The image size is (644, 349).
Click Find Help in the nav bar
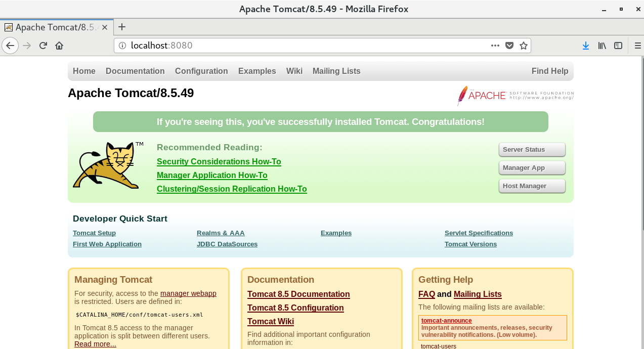550,71
